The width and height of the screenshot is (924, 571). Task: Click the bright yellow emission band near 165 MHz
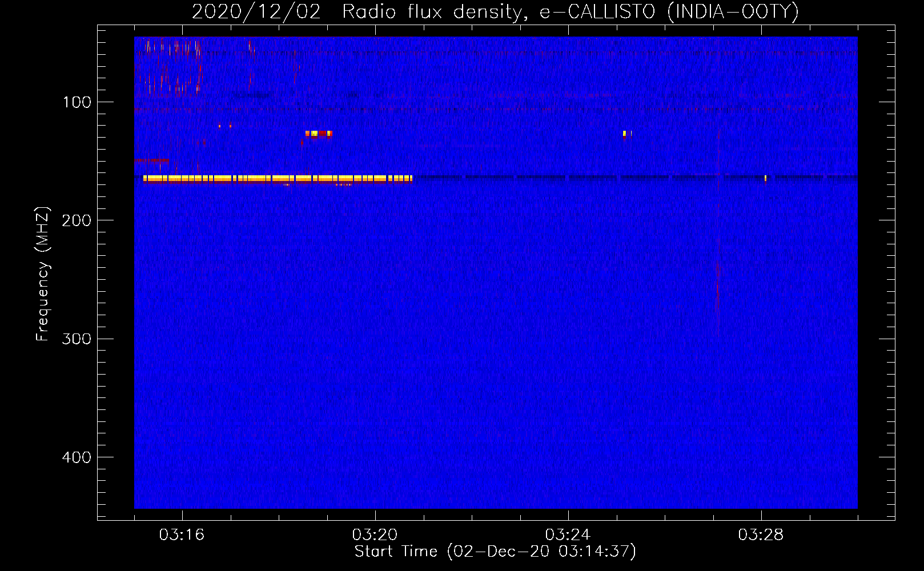pos(278,179)
